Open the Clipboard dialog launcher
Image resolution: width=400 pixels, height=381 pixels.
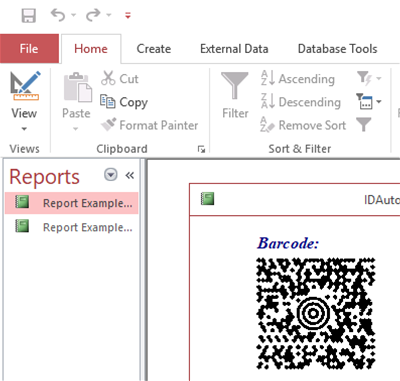pyautogui.click(x=201, y=149)
